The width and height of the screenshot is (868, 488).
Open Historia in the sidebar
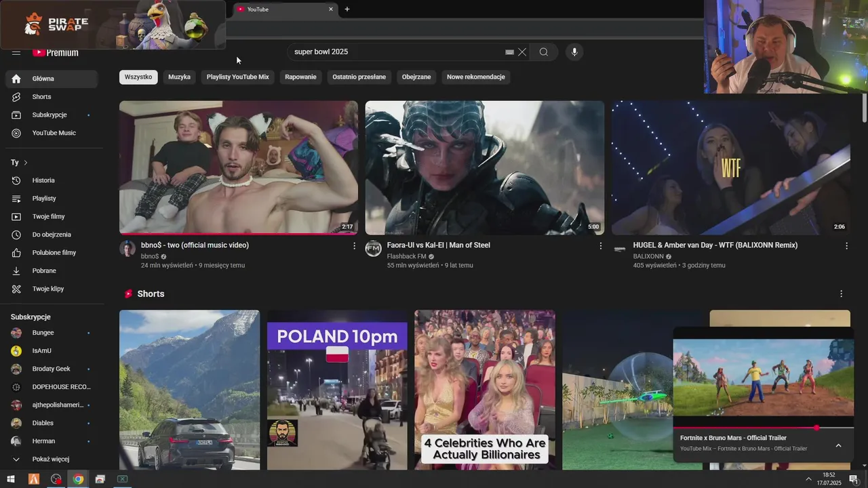(x=52, y=180)
